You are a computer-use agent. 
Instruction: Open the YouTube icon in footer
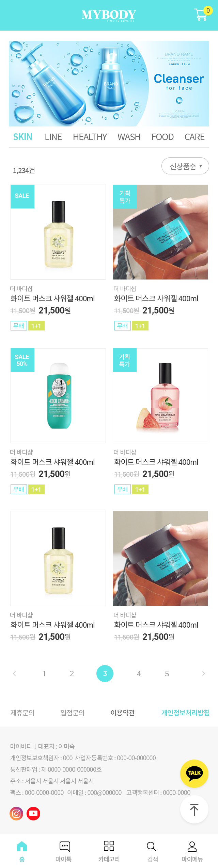[33, 814]
